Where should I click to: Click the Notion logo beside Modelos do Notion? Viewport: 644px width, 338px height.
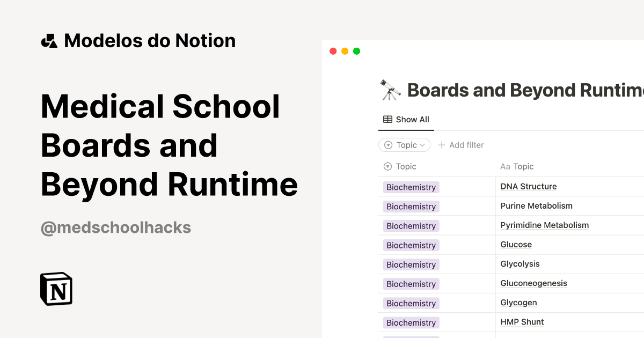49,40
